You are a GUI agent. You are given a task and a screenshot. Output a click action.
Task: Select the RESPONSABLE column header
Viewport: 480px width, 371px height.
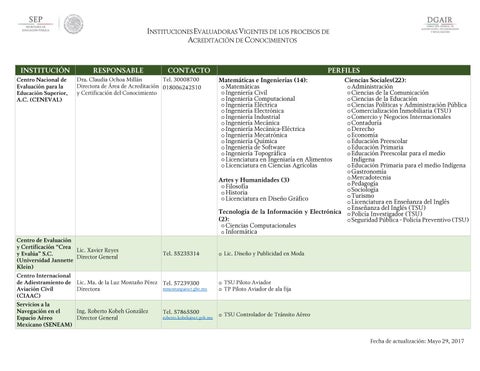click(x=118, y=70)
